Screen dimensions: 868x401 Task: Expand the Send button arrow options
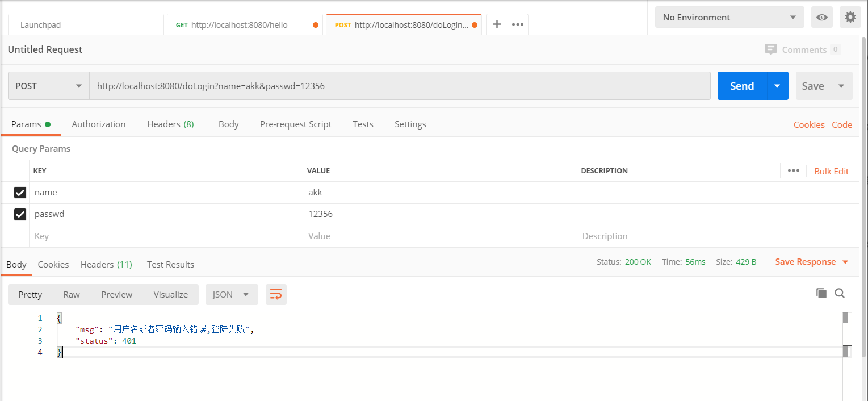pyautogui.click(x=777, y=86)
